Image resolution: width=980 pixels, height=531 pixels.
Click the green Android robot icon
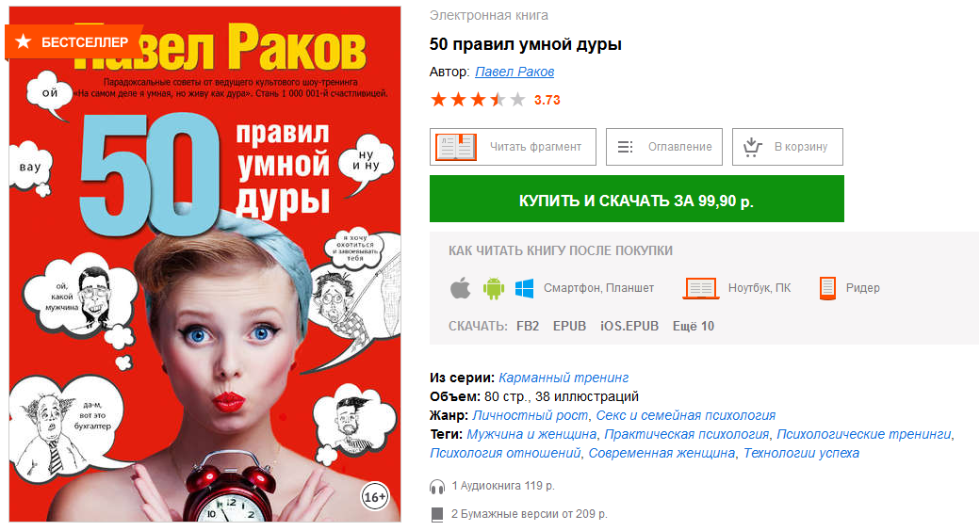pyautogui.click(x=493, y=289)
